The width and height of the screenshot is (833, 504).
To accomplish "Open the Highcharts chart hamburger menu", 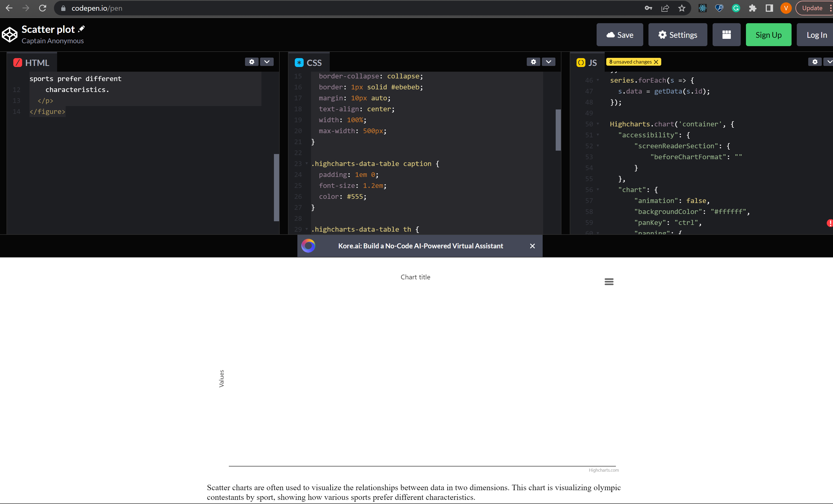I will coord(609,281).
